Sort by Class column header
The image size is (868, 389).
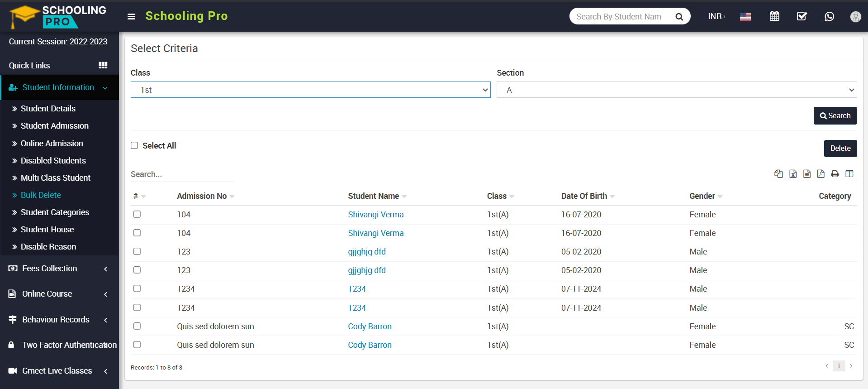click(500, 196)
